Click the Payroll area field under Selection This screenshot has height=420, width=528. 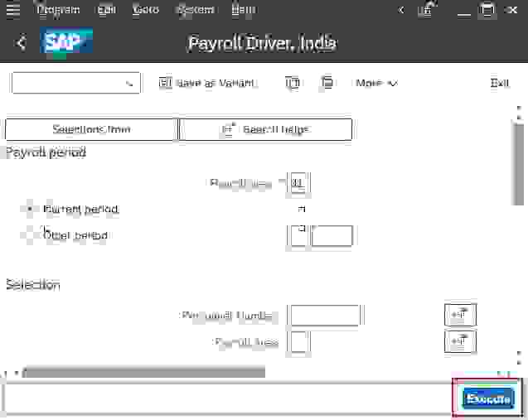[x=298, y=341]
